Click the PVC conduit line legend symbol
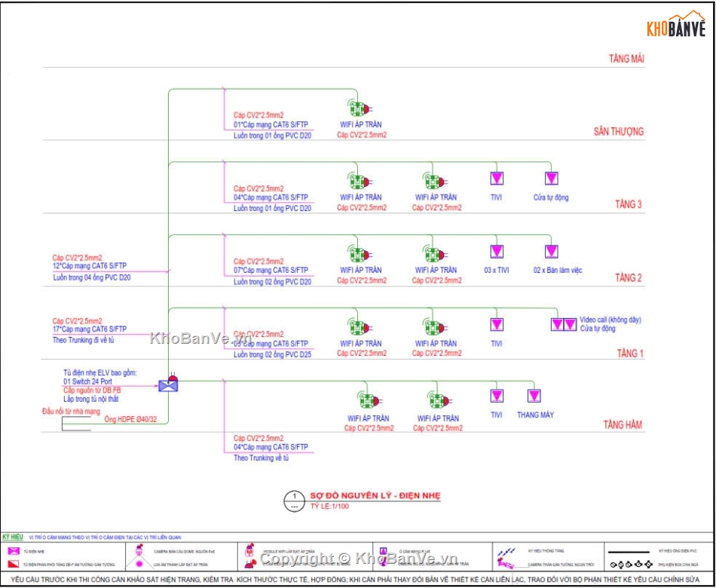 point(629,552)
